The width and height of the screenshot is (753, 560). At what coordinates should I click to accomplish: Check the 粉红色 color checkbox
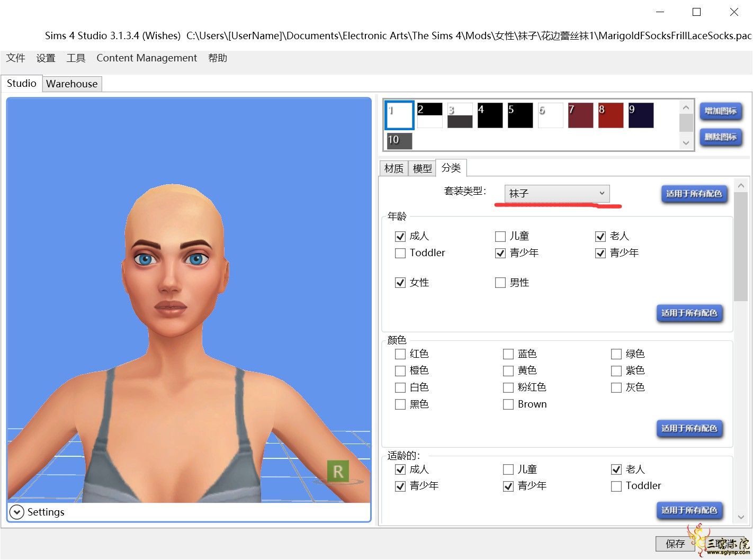[x=508, y=388]
